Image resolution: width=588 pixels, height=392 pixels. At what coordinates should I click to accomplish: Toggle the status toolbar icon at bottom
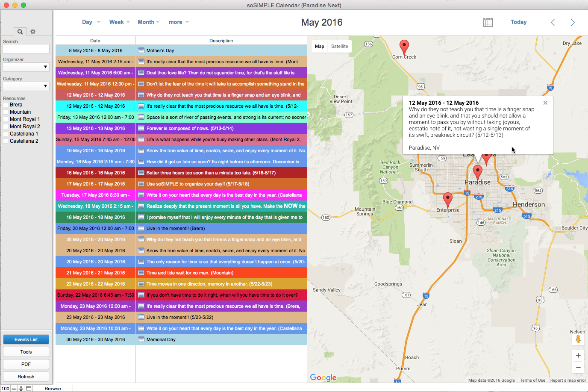(29, 389)
